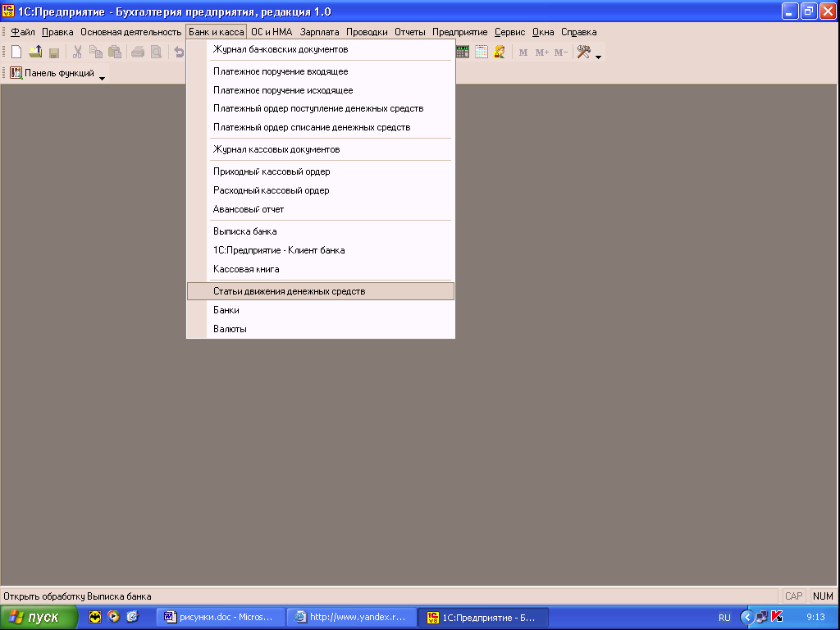Image resolution: width=840 pixels, height=630 pixels.
Task: Expand the dropdown arrow after Панель функций
Action: 103,78
